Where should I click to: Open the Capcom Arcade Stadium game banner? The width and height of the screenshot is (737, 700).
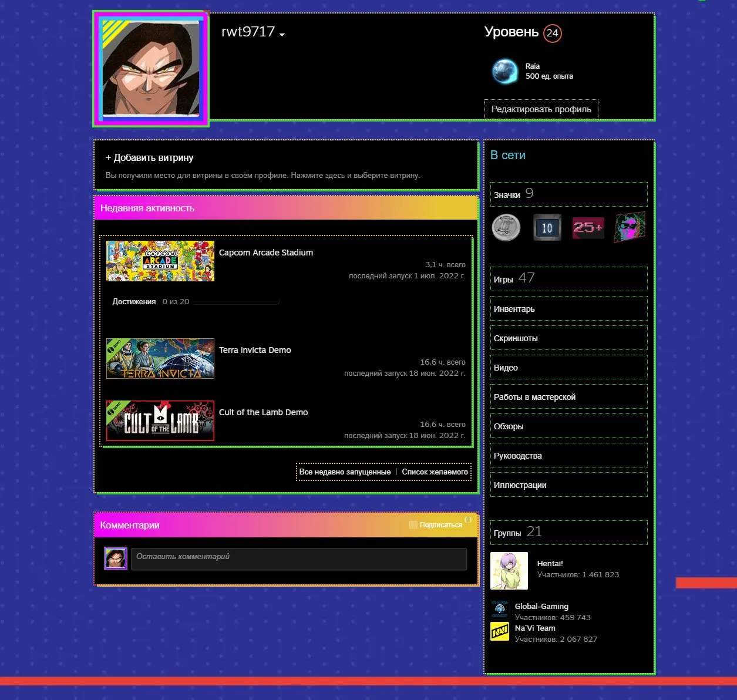(160, 261)
